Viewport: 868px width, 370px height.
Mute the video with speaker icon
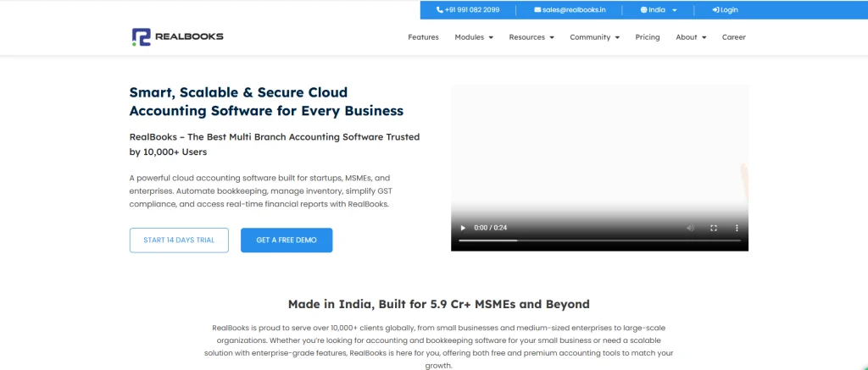pos(690,228)
